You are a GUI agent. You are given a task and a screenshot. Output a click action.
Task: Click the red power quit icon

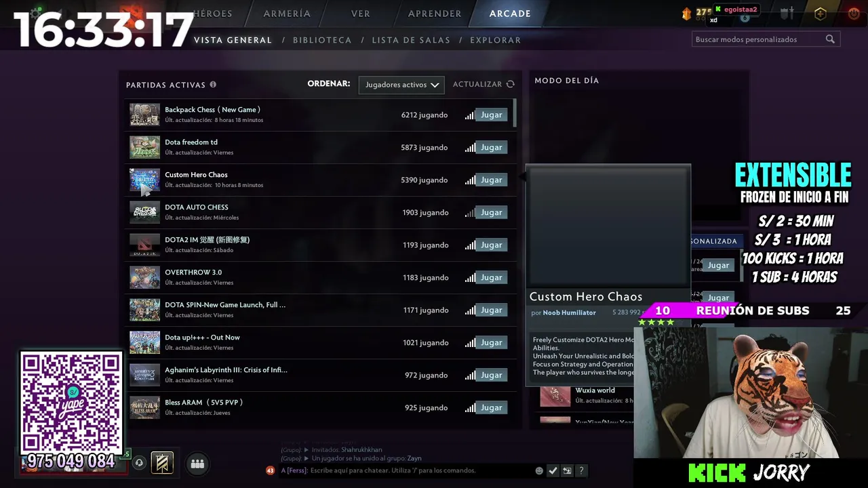click(854, 13)
